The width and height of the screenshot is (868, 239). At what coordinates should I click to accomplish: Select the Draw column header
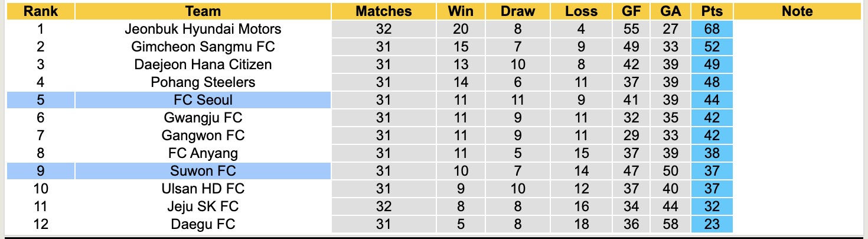(x=518, y=11)
